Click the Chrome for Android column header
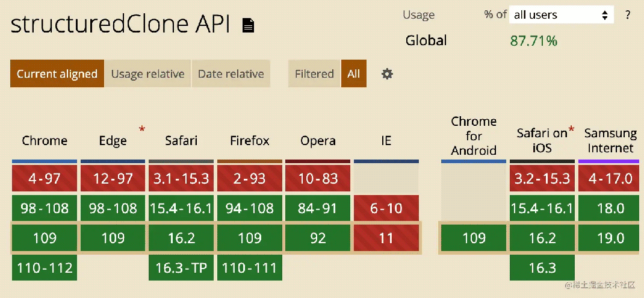Screen dimensions: 644x298 474,136
